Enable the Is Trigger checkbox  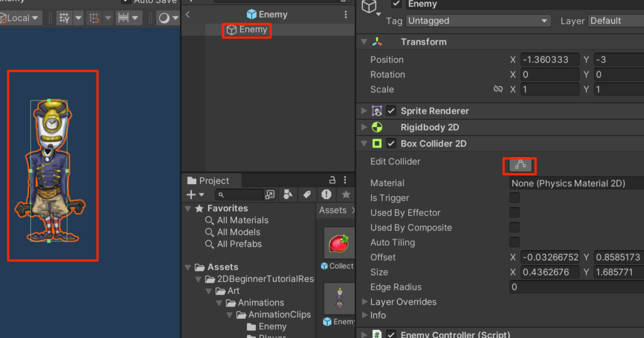(x=514, y=198)
